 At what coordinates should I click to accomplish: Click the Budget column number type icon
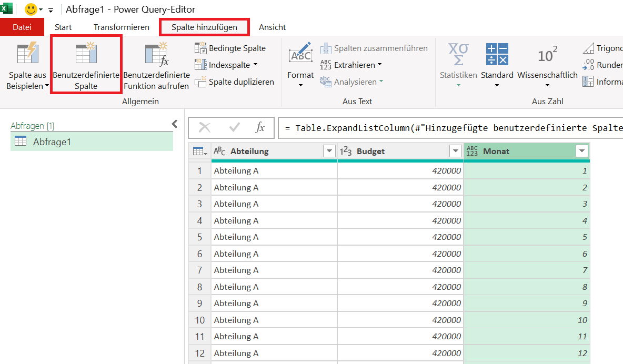pos(346,151)
